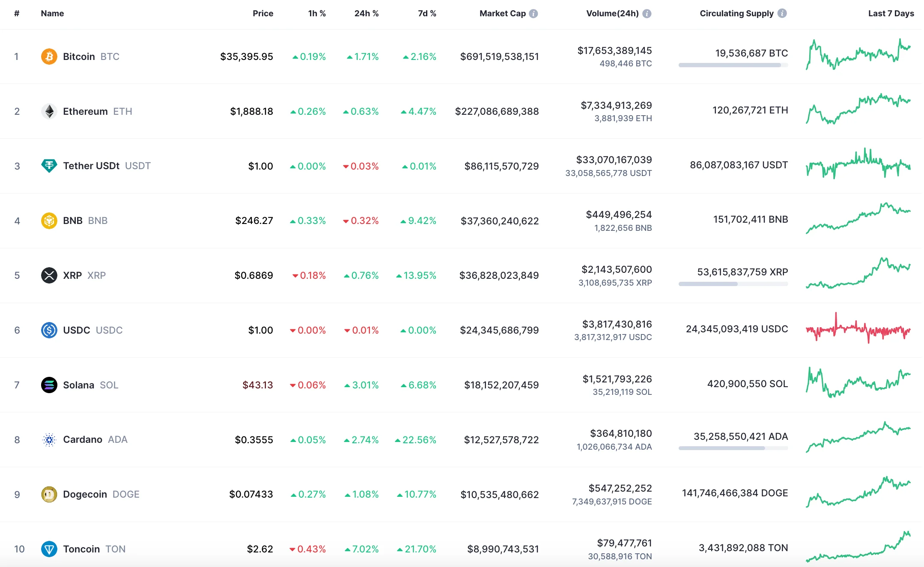924x567 pixels.
Task: Click the XRP logo icon
Action: point(49,275)
